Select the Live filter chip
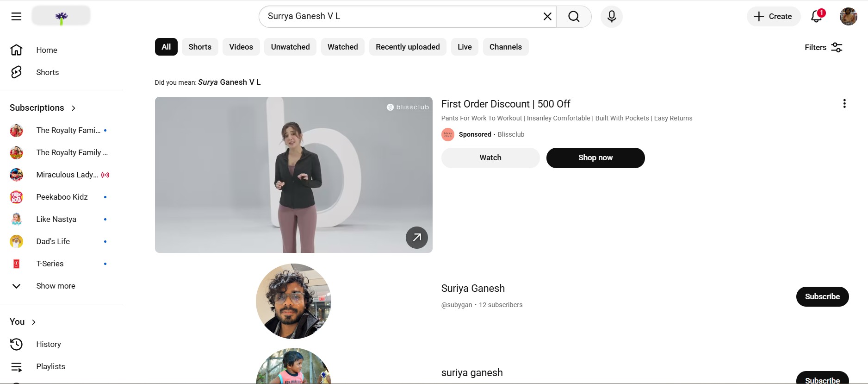 [x=465, y=47]
